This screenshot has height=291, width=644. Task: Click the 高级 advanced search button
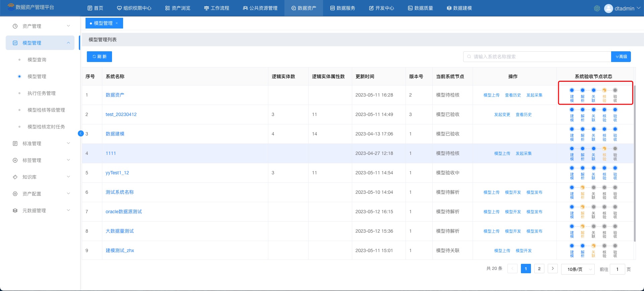pyautogui.click(x=621, y=57)
